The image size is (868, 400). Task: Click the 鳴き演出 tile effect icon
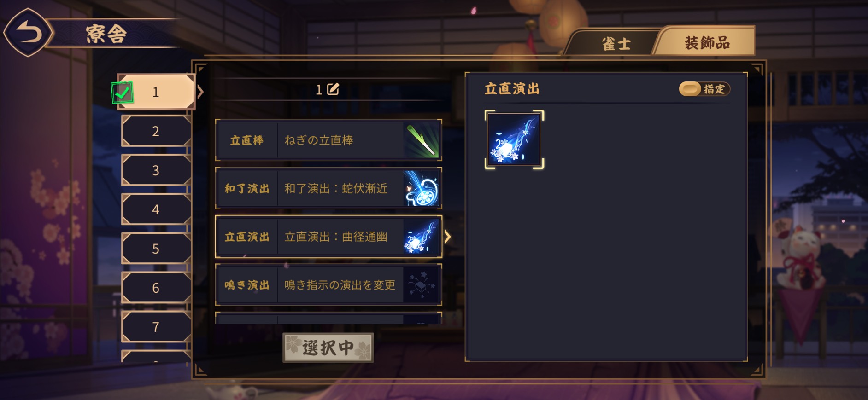pos(421,285)
